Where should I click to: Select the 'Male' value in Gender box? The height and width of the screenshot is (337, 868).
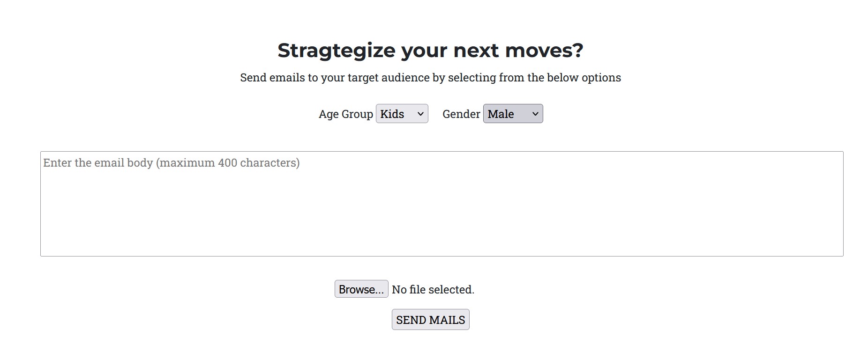tap(501, 114)
